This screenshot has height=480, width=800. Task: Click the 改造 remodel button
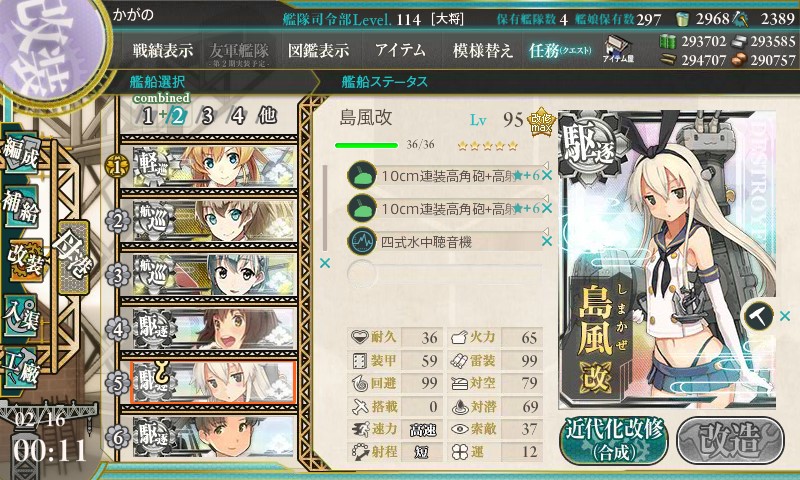730,441
